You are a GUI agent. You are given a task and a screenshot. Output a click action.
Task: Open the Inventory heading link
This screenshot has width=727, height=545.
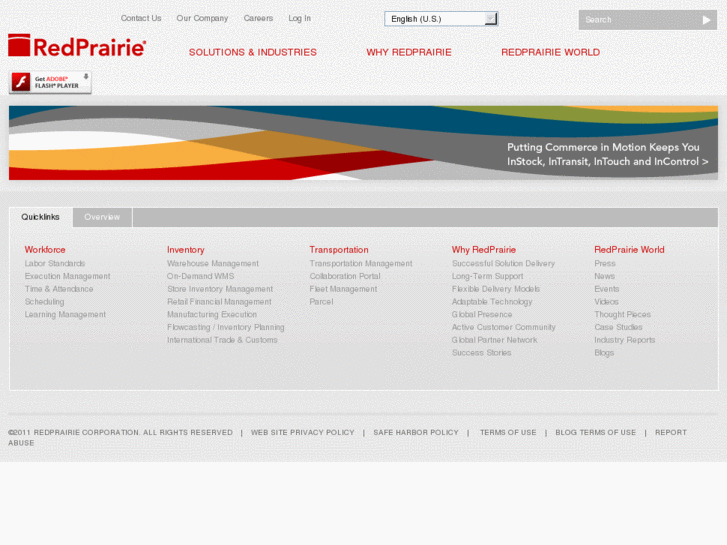(185, 250)
